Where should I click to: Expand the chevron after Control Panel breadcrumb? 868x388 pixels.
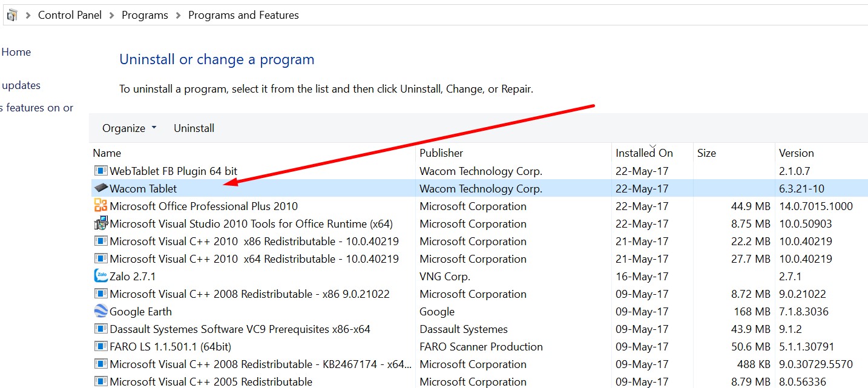pyautogui.click(x=111, y=15)
